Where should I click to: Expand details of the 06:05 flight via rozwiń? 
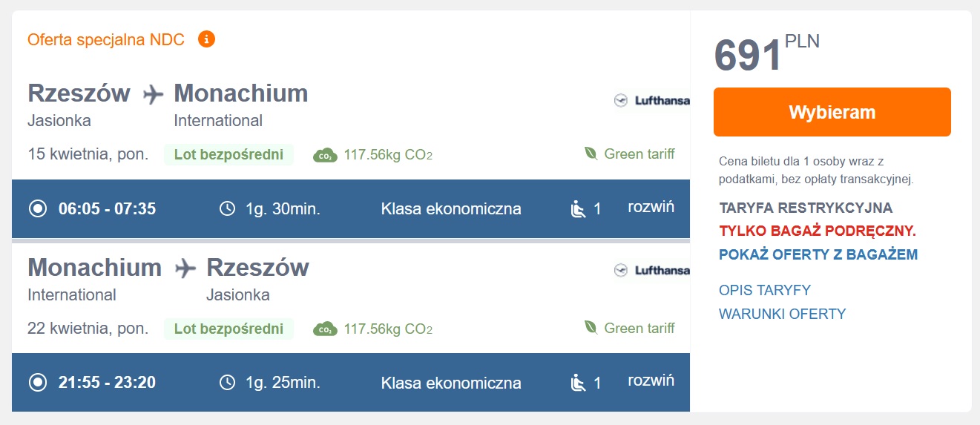pos(651,207)
